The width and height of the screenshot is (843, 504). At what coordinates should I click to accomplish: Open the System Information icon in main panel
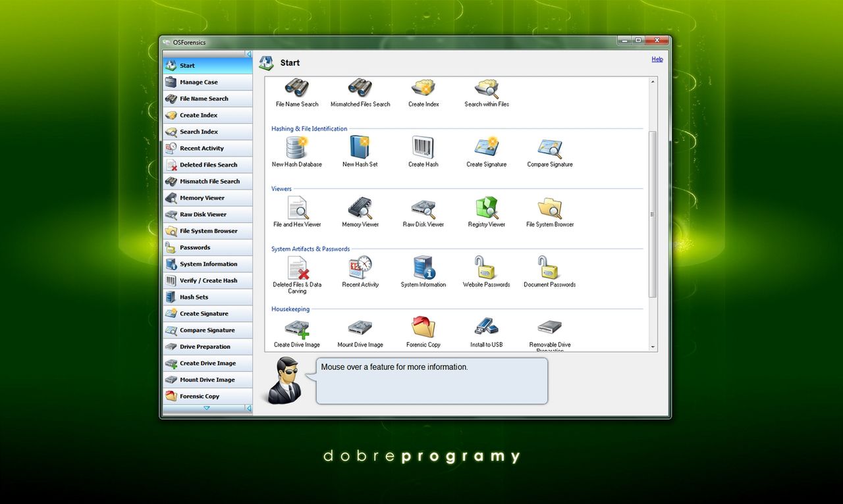[423, 268]
